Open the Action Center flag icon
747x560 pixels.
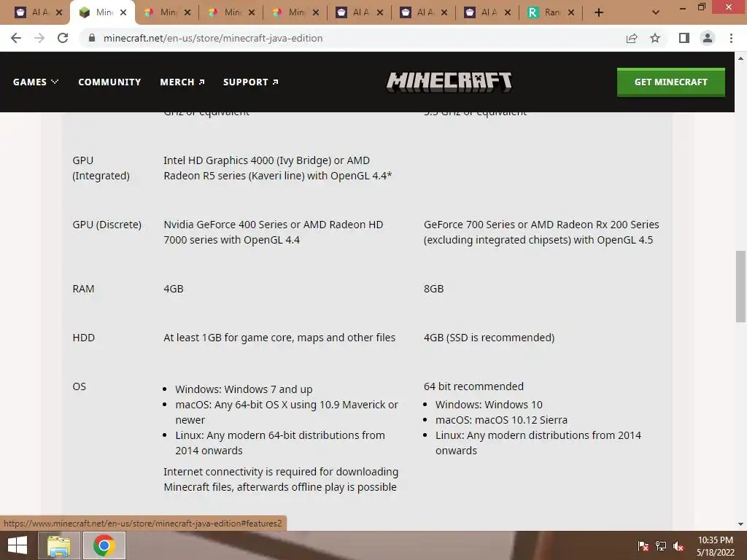point(643,545)
